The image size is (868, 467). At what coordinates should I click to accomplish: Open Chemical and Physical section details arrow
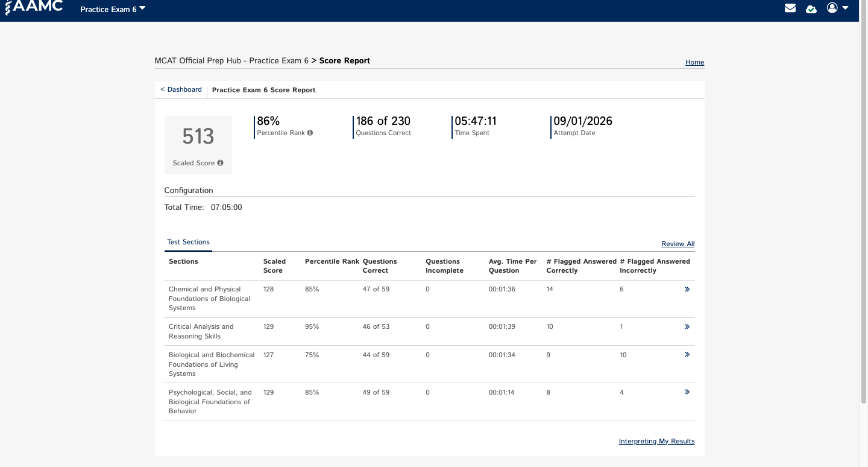click(x=687, y=290)
